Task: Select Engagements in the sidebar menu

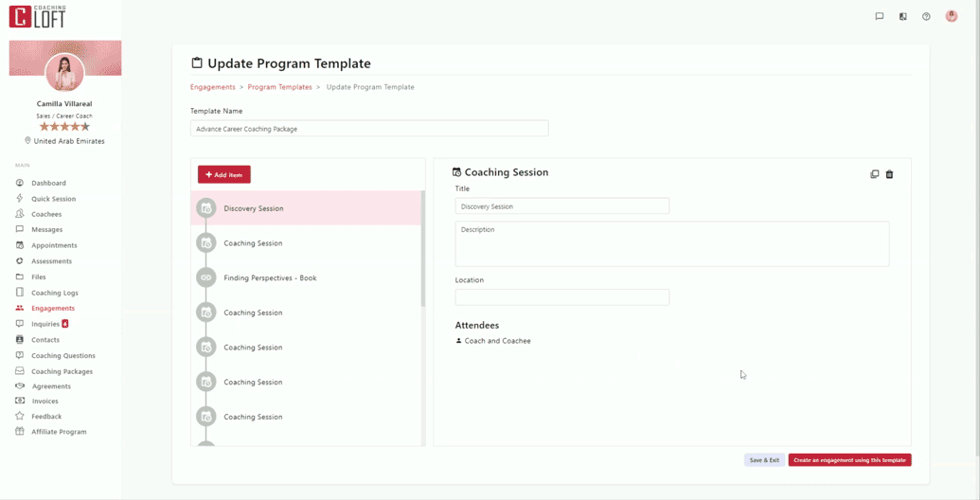Action: [x=53, y=308]
